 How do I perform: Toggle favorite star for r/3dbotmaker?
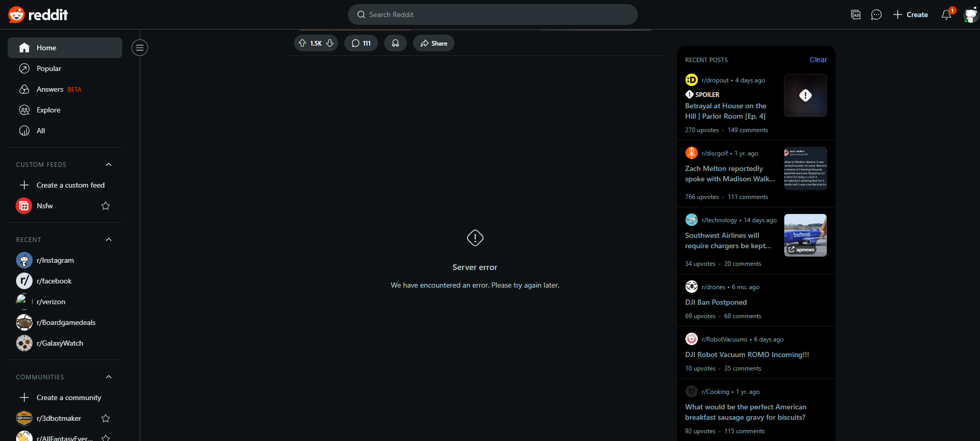(x=106, y=418)
